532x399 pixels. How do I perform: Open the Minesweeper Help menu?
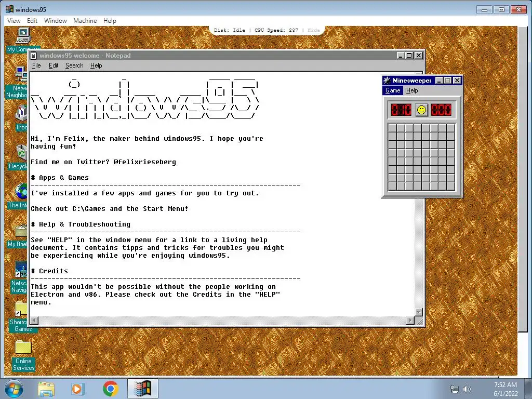pos(412,90)
